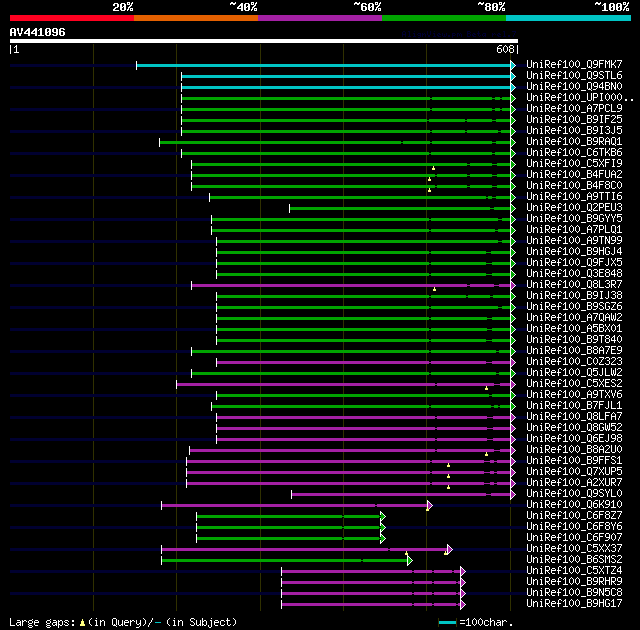This screenshot has height=630, width=640.
Task: Click the UniRef100_Q6K910 label
Action: pos(574,505)
